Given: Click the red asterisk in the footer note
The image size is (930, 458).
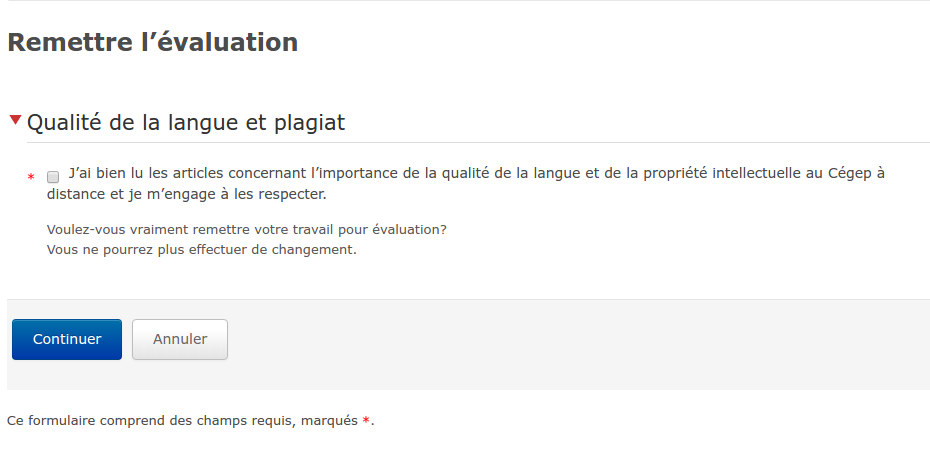Looking at the screenshot, I should [x=366, y=422].
